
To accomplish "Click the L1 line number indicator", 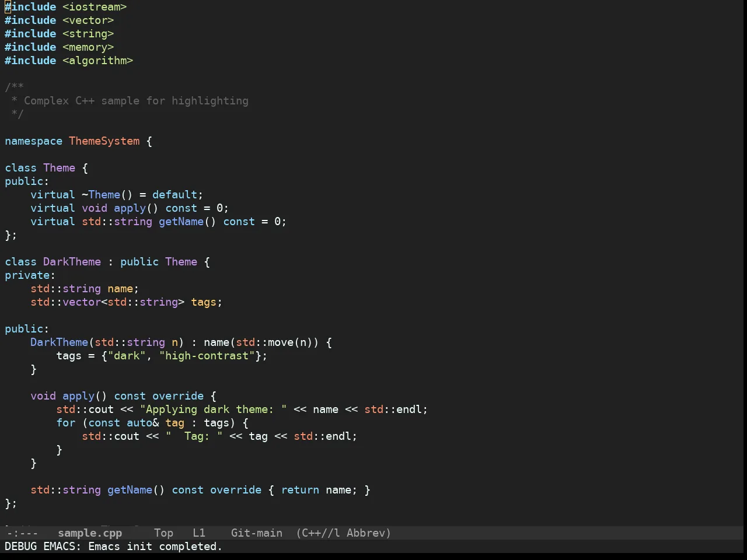I will 199,533.
